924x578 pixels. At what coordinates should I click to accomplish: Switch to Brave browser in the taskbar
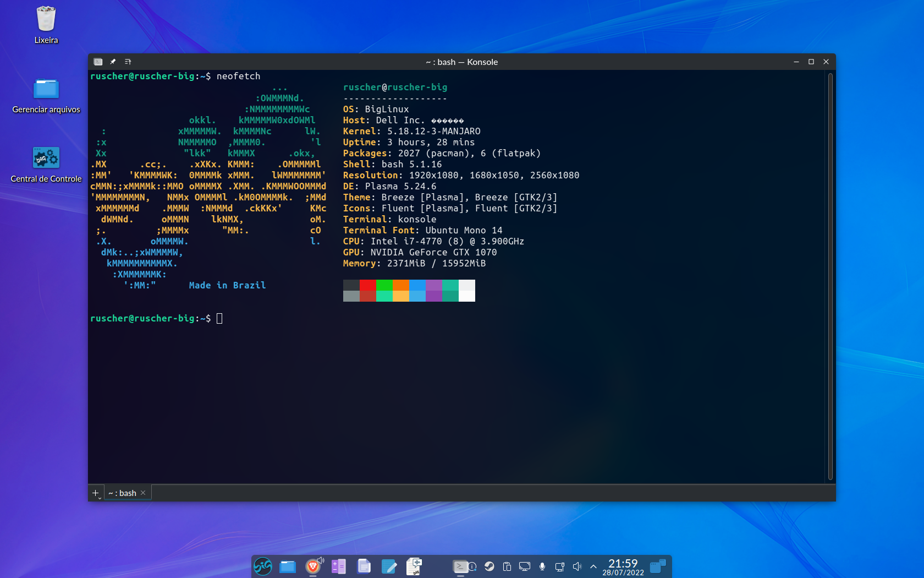pyautogui.click(x=313, y=566)
